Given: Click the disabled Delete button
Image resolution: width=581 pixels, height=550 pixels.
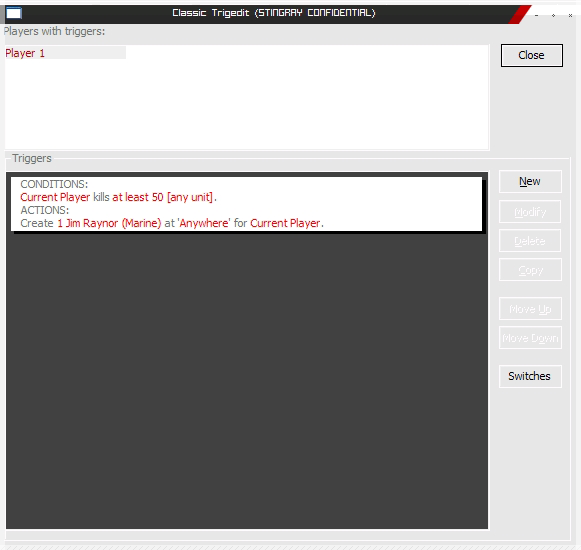Looking at the screenshot, I should 530,241.
